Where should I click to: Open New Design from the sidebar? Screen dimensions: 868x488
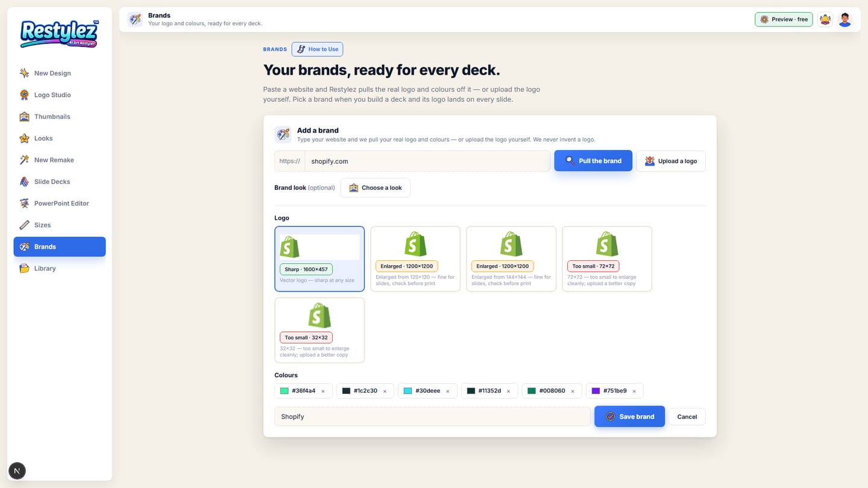coord(59,73)
